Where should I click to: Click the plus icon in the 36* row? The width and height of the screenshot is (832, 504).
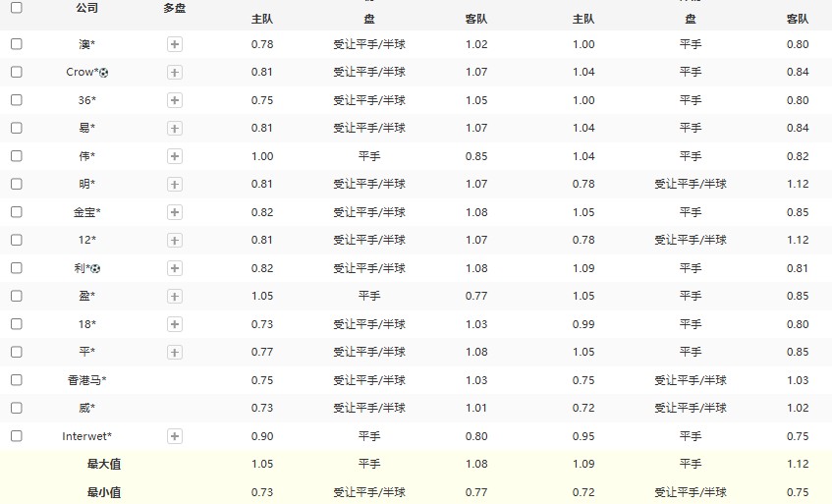(174, 100)
